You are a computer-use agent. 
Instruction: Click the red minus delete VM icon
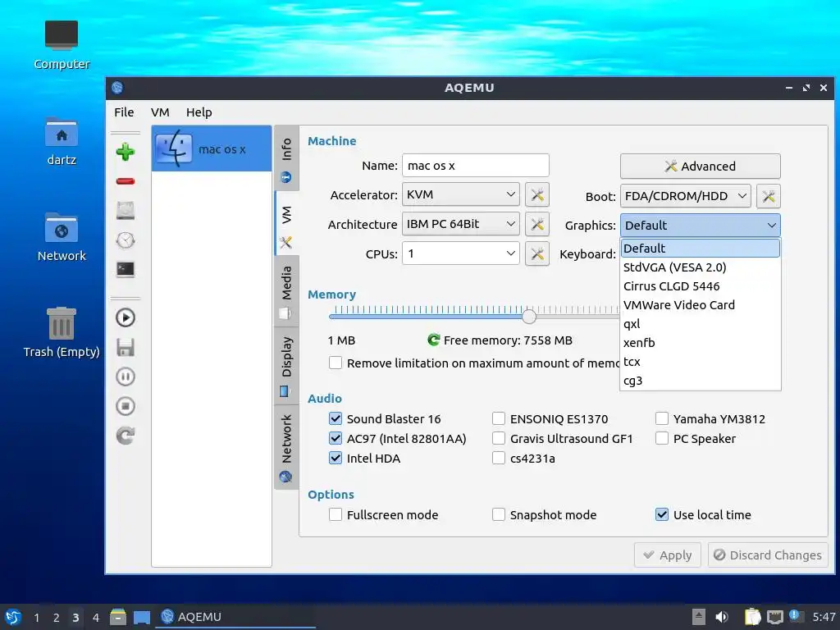click(126, 181)
